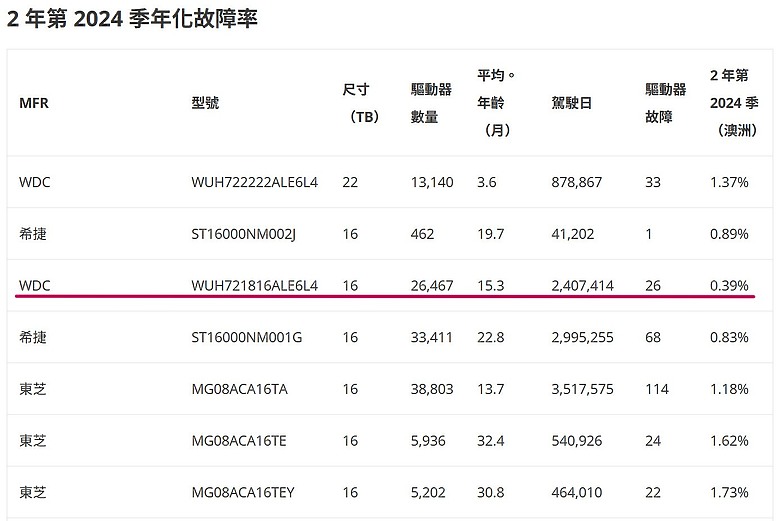Click drive days value 2,407,414
This screenshot has width=780, height=521.
pyautogui.click(x=583, y=286)
